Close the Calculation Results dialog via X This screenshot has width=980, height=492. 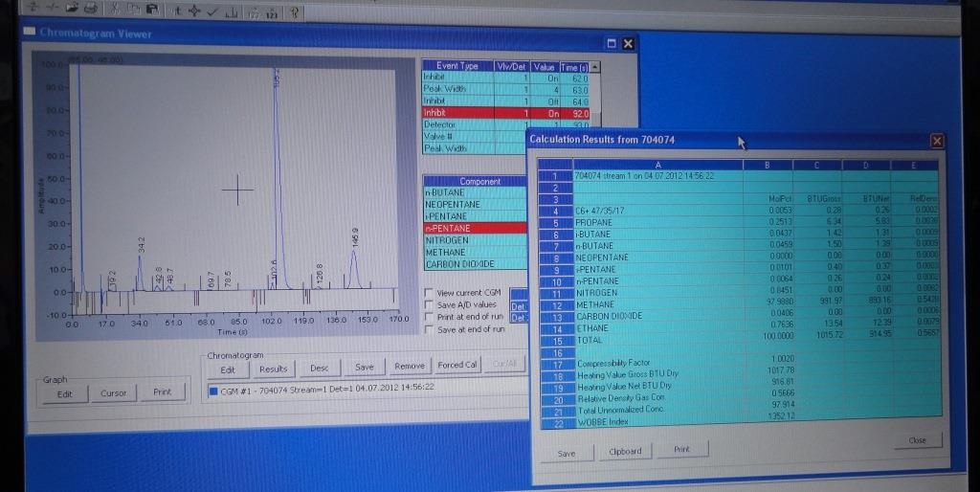(936, 142)
